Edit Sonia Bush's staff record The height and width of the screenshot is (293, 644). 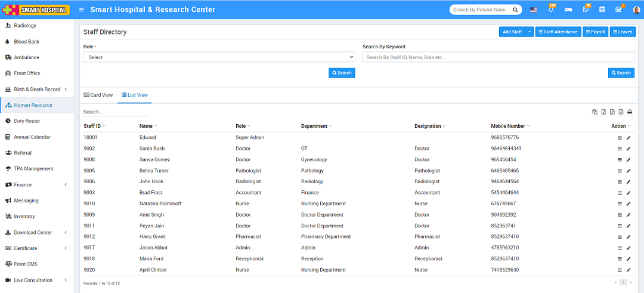click(628, 149)
